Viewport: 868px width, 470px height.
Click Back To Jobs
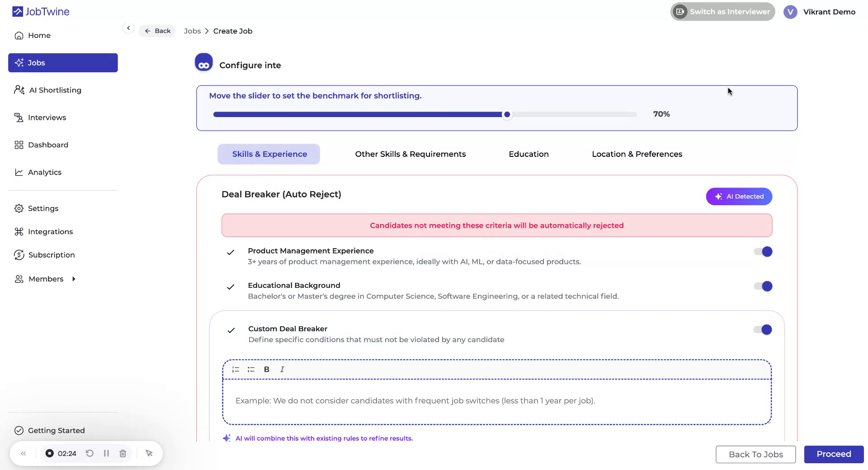[755, 454]
